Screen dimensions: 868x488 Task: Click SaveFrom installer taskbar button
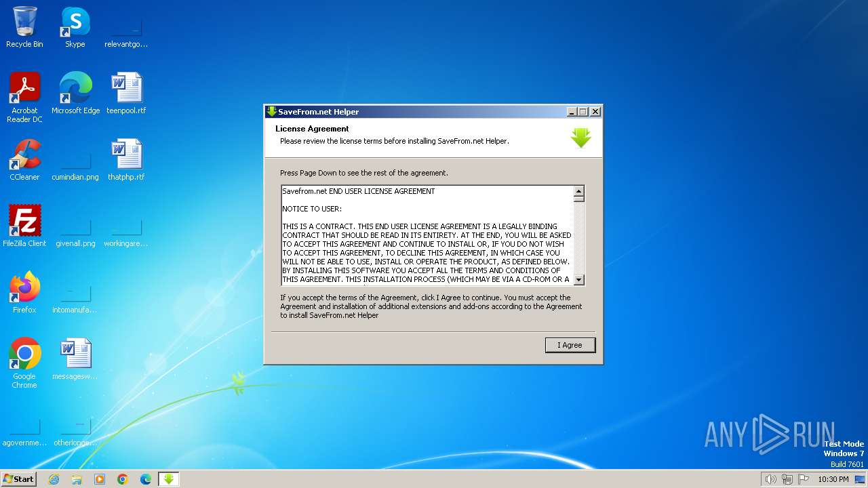[169, 479]
